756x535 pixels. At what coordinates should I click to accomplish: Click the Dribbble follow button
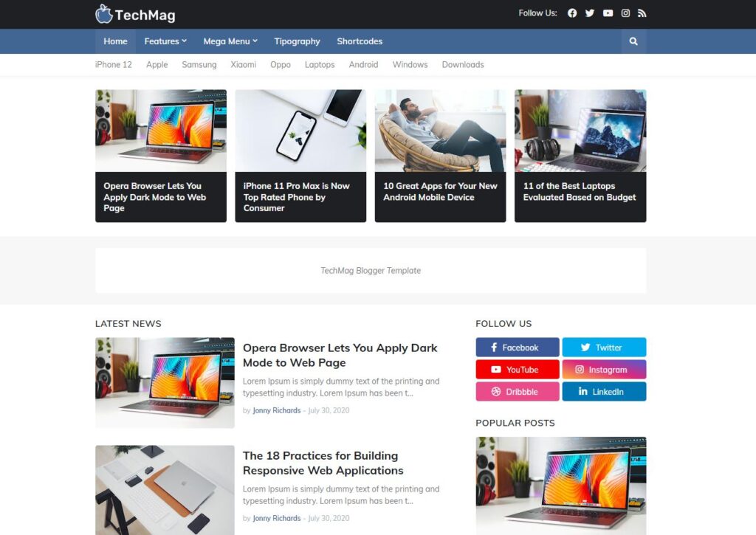[518, 391]
